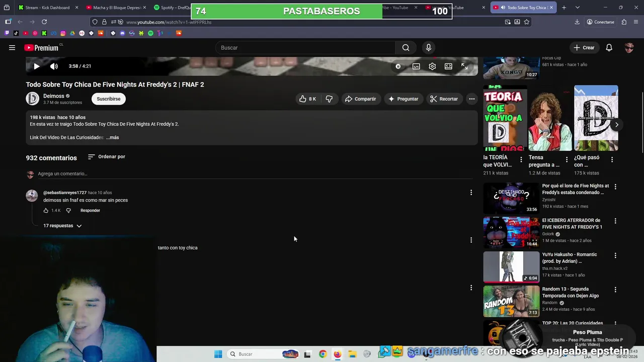Open the Windows Start menu

(218, 354)
